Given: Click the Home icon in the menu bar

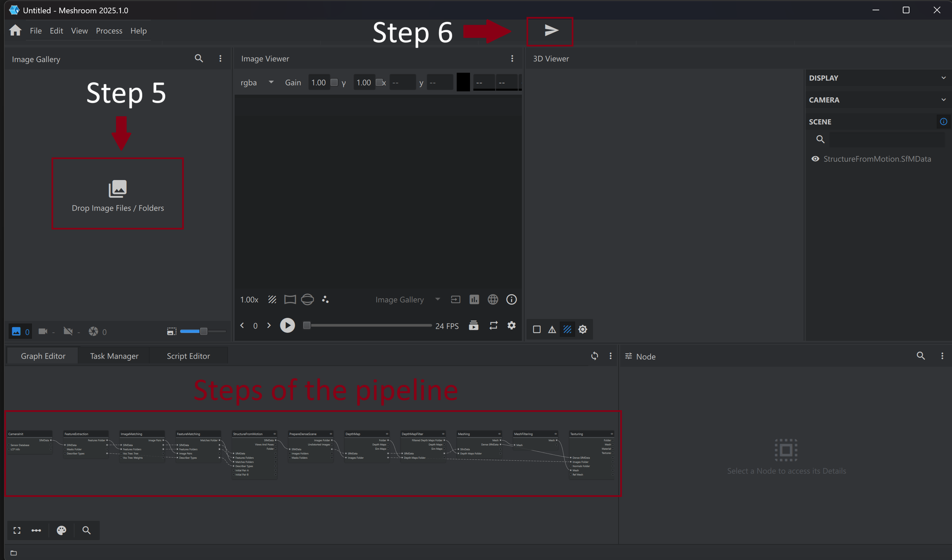Looking at the screenshot, I should 15,30.
